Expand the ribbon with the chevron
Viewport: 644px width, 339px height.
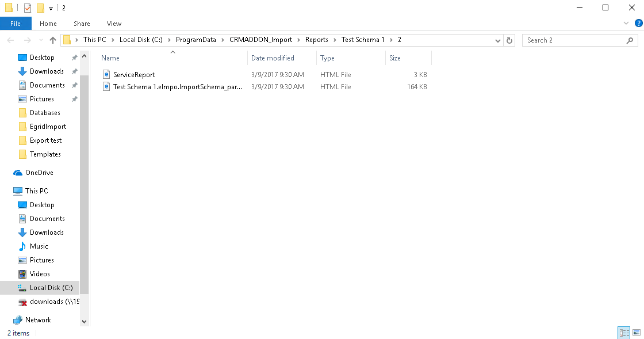click(x=626, y=23)
